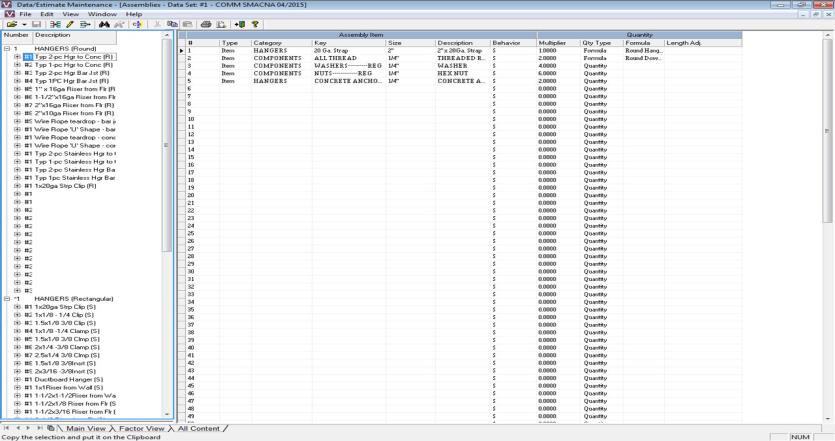The height and width of the screenshot is (441, 835).
Task: Expand Typ 1-pc Hgr to Conc (R)
Action: coord(17,64)
